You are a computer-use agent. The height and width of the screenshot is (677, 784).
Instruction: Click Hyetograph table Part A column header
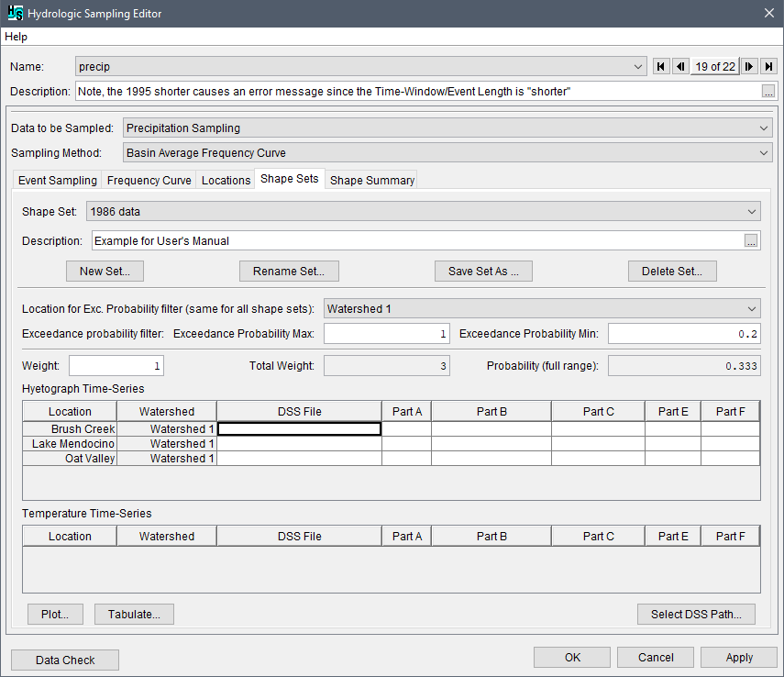click(407, 411)
